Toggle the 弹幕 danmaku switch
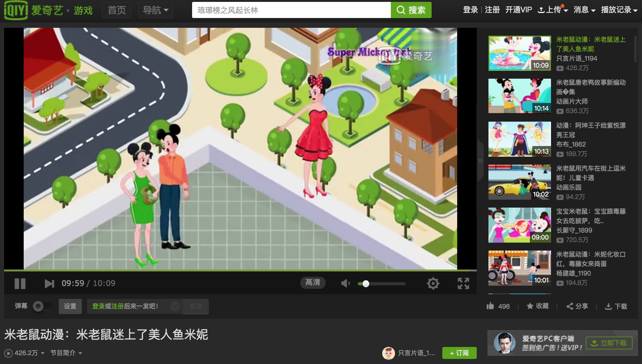 pyautogui.click(x=42, y=306)
